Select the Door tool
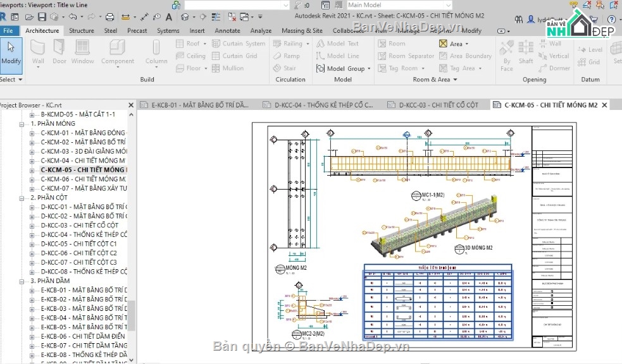Image resolution: width=622 pixels, height=364 pixels. [59, 52]
